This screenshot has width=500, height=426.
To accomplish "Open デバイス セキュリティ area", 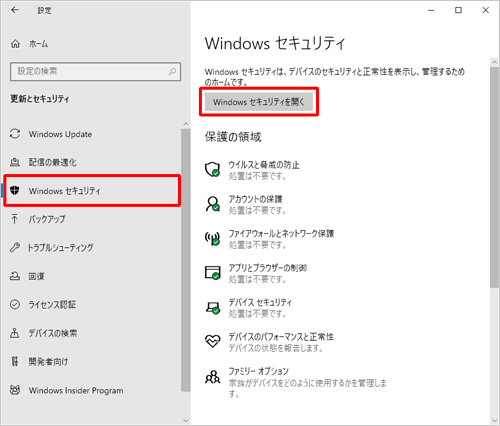I will [x=248, y=307].
